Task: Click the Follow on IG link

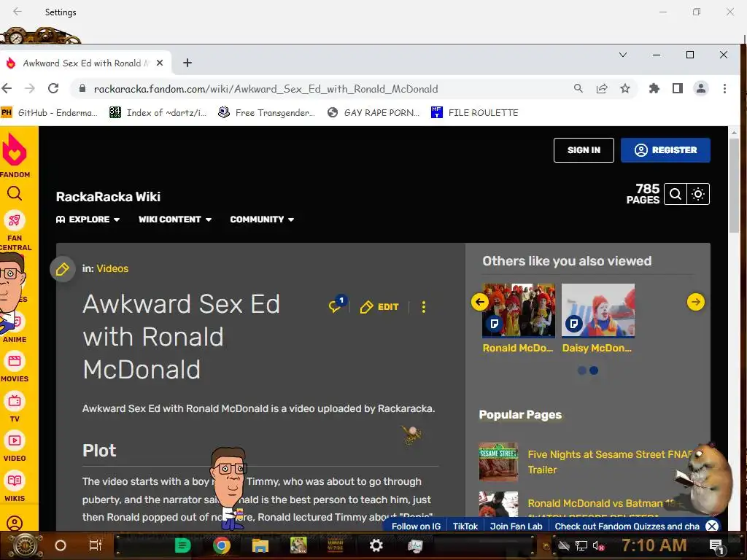Action: coord(416,526)
